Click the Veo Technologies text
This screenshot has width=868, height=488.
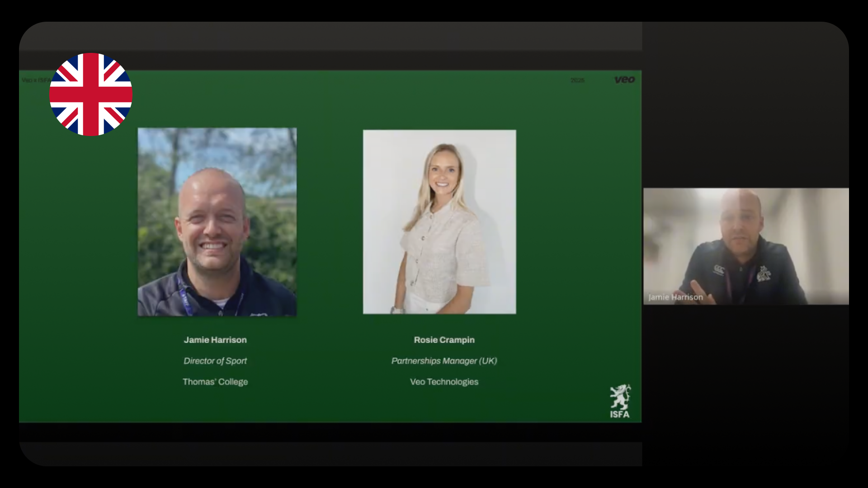444,382
